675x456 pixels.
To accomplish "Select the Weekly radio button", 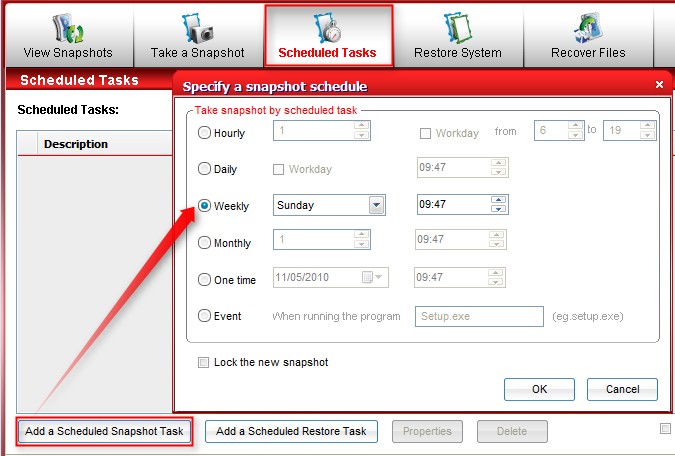I will pyautogui.click(x=204, y=205).
